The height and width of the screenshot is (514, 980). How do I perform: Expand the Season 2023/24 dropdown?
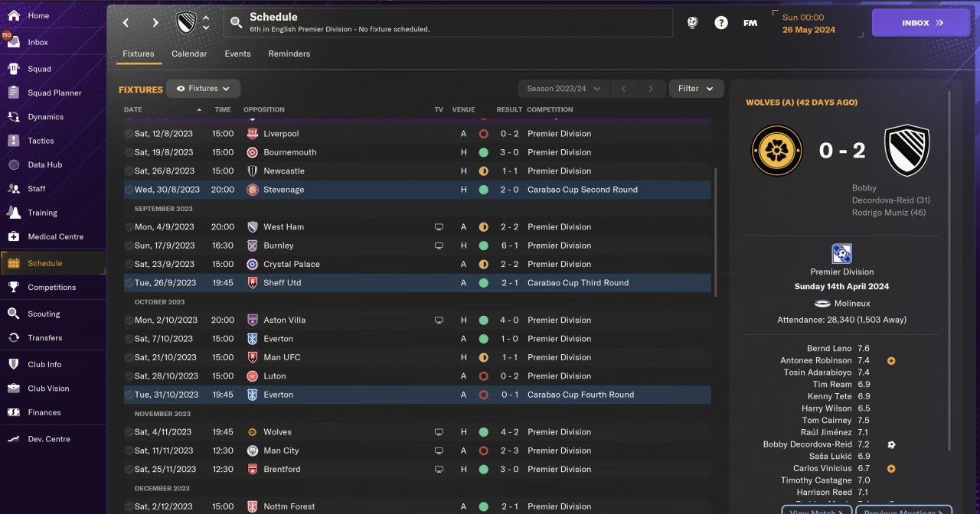(x=563, y=89)
